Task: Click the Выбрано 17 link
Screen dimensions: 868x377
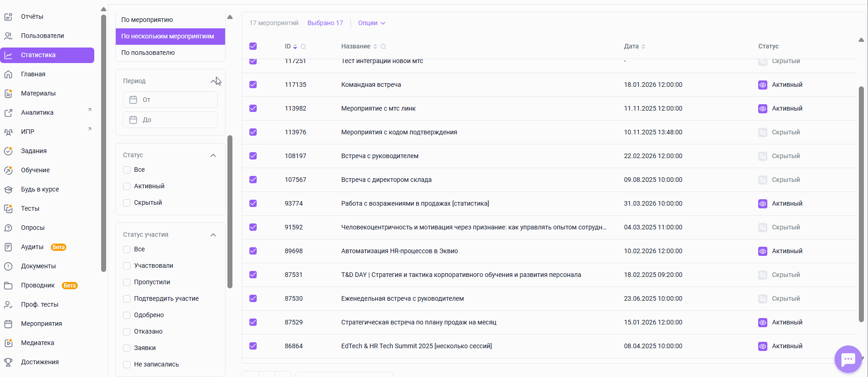Action: coord(325,23)
